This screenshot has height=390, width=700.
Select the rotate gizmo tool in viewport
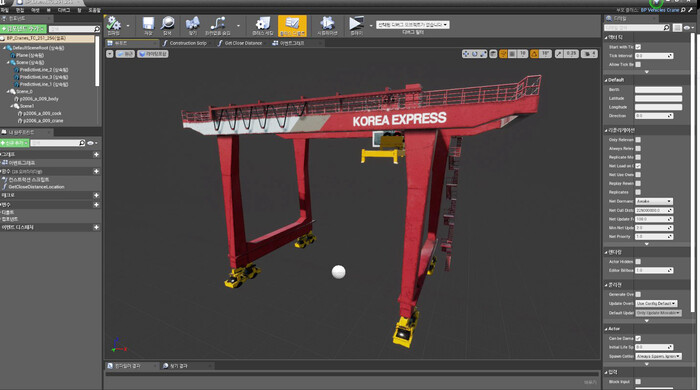pyautogui.click(x=475, y=54)
